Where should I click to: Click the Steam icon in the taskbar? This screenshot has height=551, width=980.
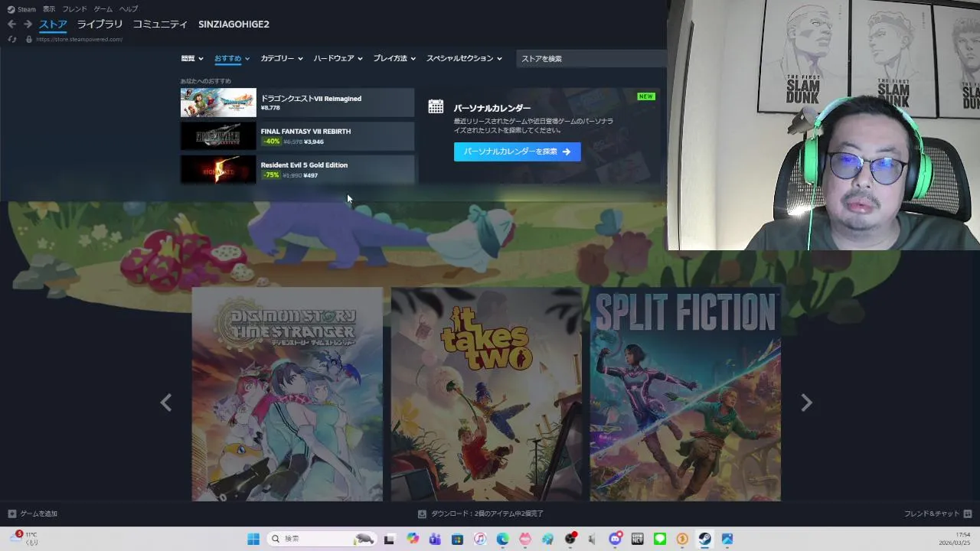click(x=704, y=539)
